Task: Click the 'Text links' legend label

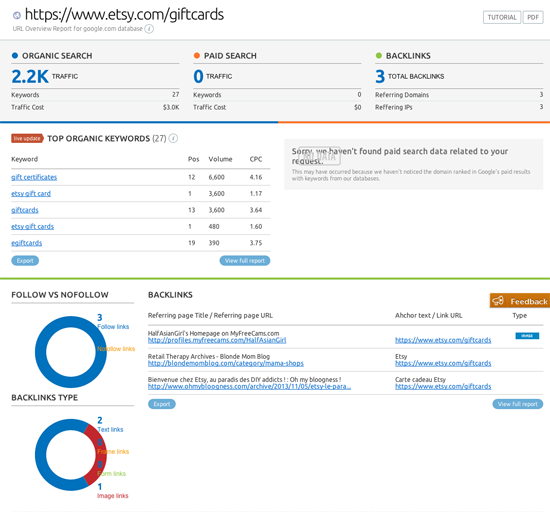Action: (x=110, y=430)
